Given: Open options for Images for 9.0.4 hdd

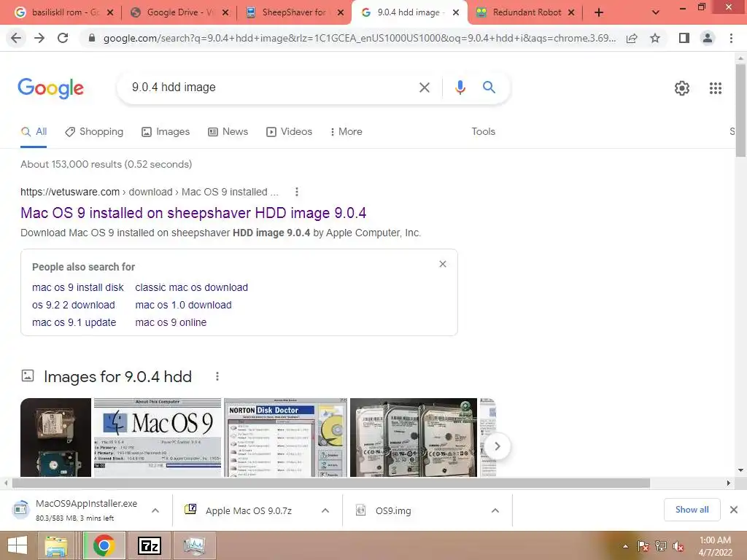Looking at the screenshot, I should (x=217, y=377).
